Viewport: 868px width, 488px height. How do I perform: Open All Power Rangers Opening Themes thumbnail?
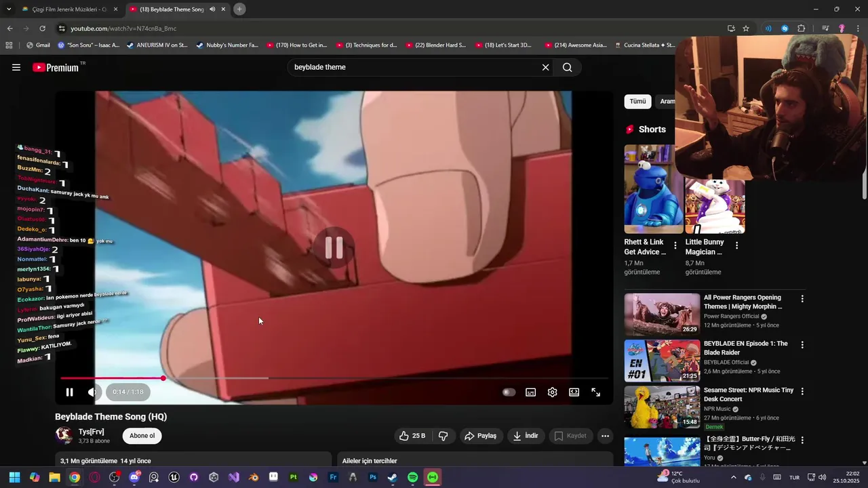[x=662, y=314]
